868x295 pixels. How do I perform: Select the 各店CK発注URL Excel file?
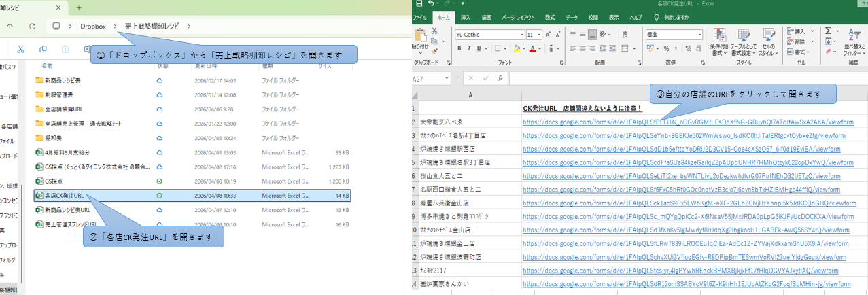click(x=64, y=195)
